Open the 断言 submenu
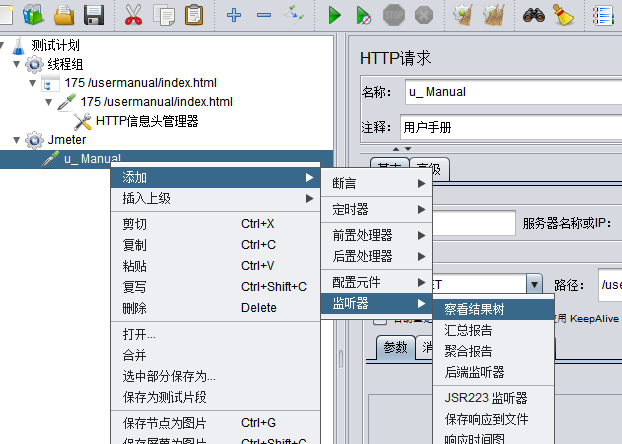This screenshot has height=444, width=622. 376,183
